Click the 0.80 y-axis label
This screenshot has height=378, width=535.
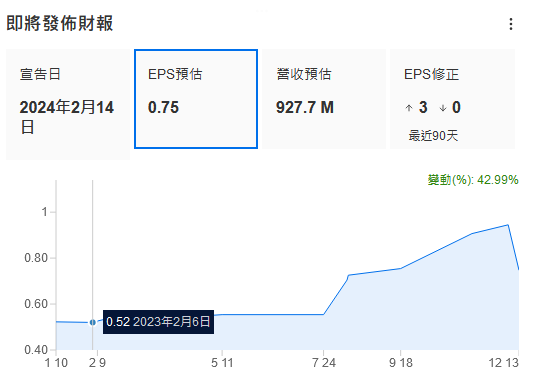pos(36,258)
